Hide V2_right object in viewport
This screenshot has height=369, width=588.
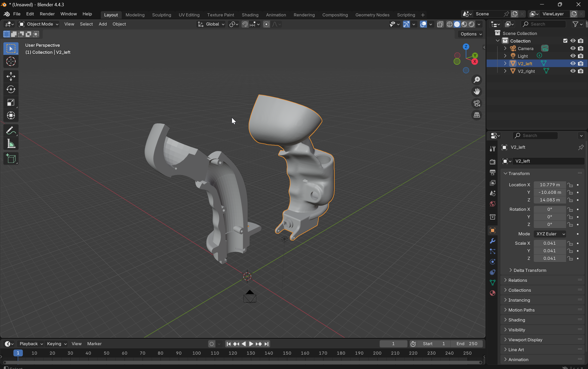[573, 71]
